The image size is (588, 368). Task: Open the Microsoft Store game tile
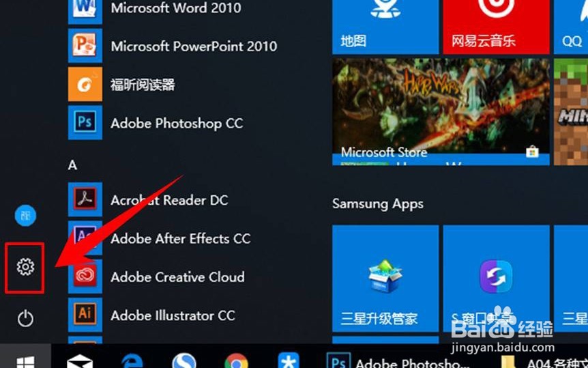pos(441,111)
